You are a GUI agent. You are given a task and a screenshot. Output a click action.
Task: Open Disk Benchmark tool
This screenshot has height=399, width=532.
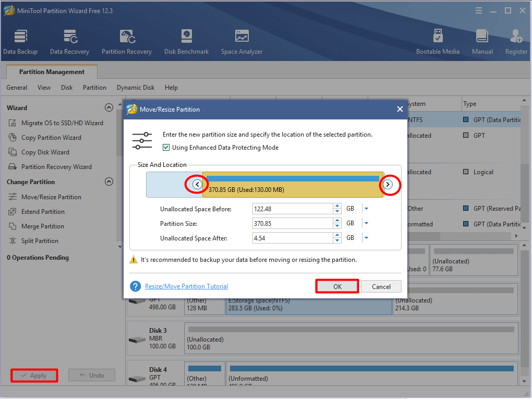pos(186,42)
